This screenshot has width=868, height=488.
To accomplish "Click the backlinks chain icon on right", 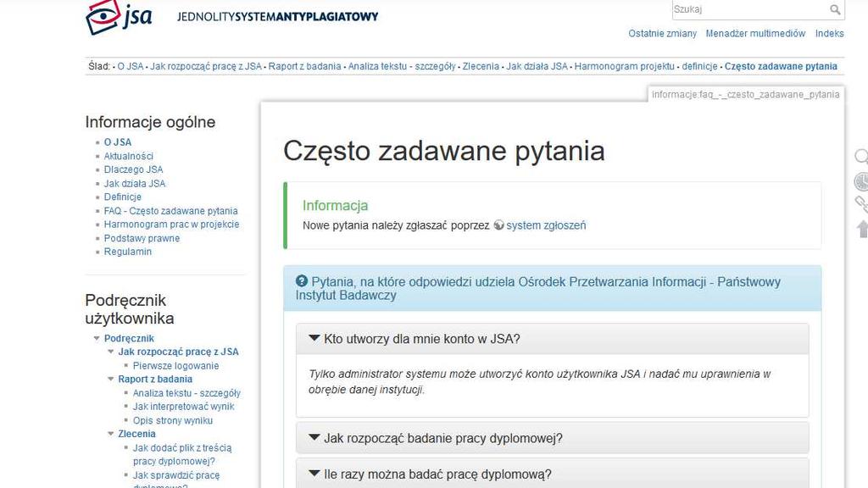I will (861, 205).
